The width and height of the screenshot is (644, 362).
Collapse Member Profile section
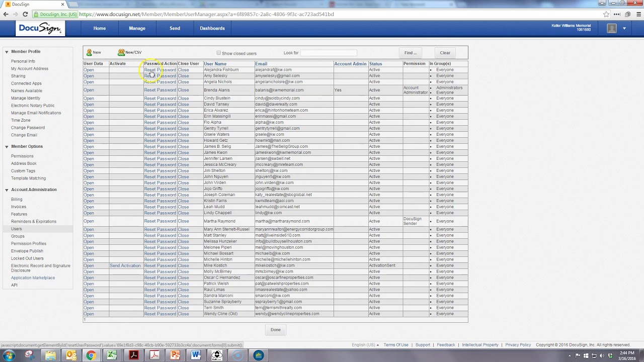7,52
